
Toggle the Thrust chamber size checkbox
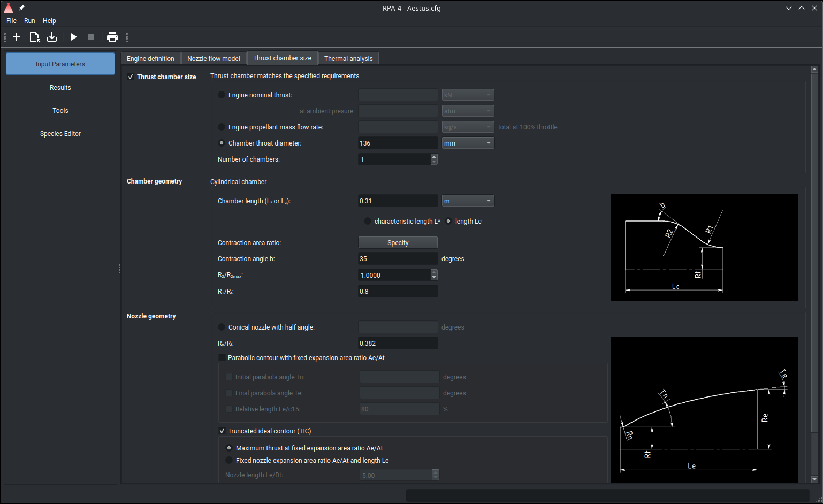pyautogui.click(x=131, y=77)
